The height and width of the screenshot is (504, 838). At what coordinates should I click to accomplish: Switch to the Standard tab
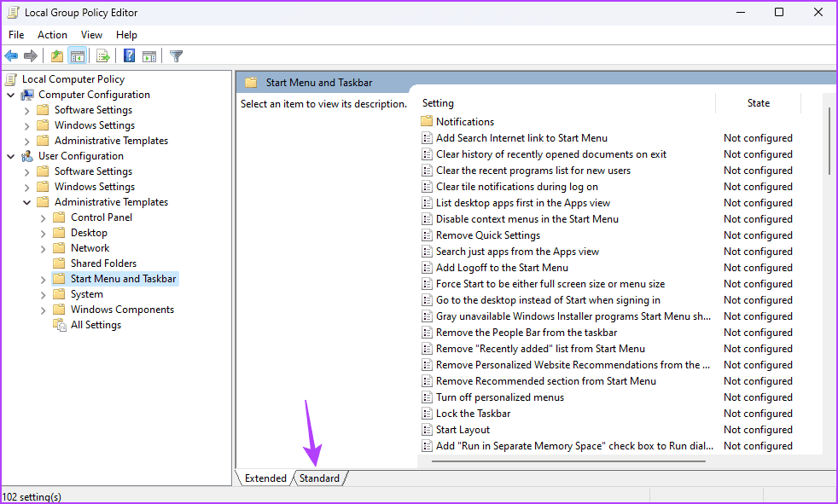tap(319, 478)
